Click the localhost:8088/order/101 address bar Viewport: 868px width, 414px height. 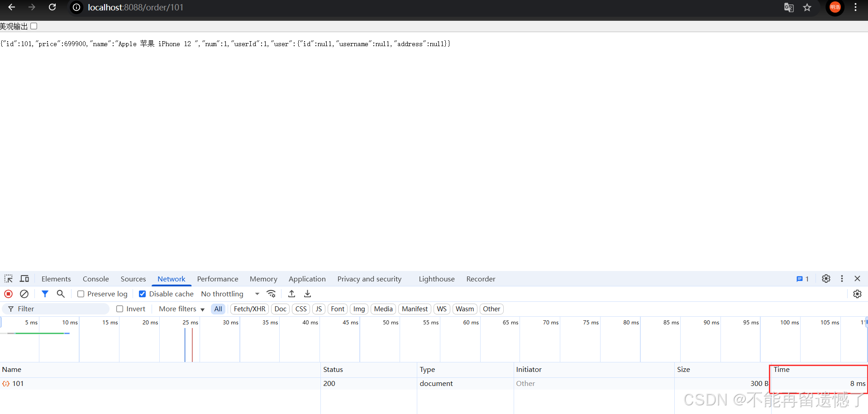[x=135, y=7]
